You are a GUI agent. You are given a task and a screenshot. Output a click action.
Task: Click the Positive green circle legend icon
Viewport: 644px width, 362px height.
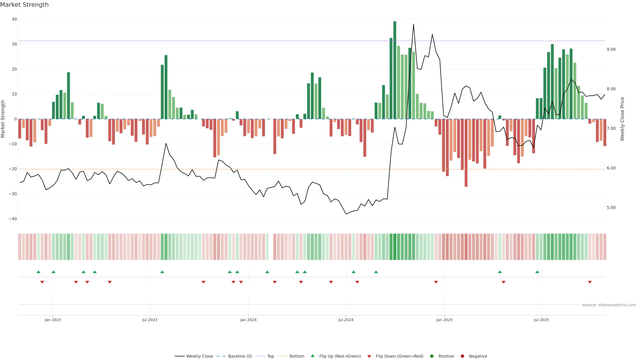pyautogui.click(x=432, y=356)
